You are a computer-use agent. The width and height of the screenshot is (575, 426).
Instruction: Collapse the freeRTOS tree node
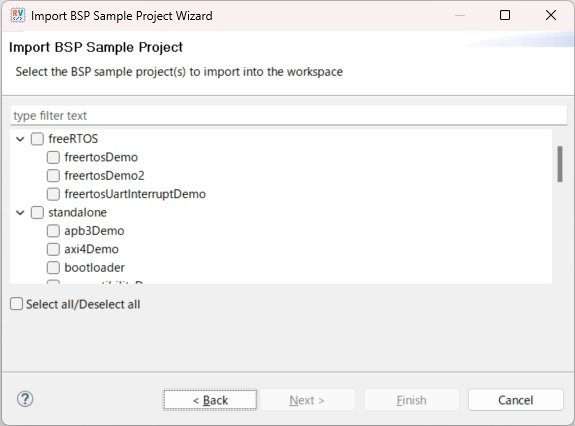click(20, 139)
